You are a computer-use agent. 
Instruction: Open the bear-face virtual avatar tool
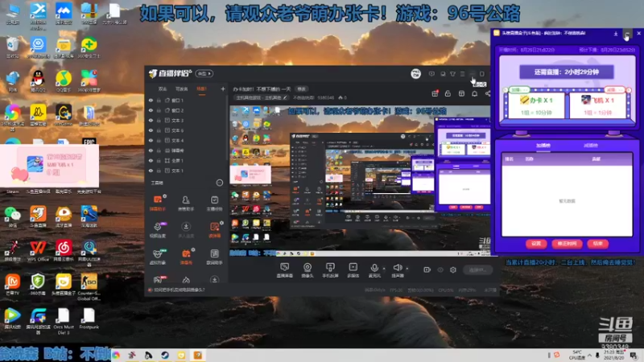coord(158,257)
